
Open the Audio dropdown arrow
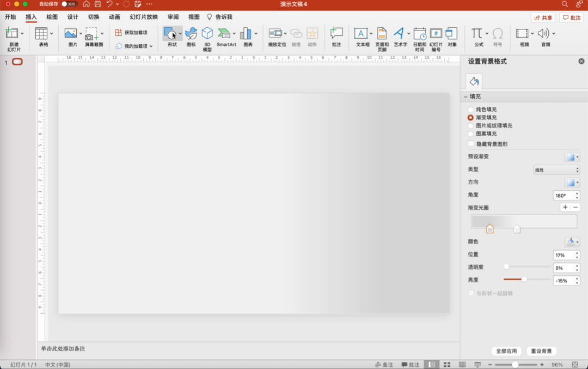pos(554,33)
